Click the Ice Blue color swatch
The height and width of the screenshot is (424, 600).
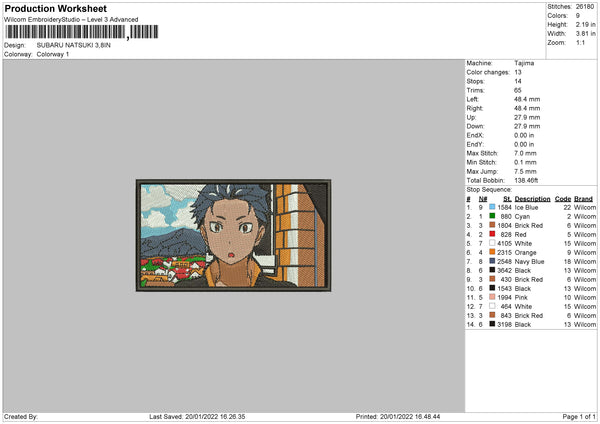tap(492, 207)
